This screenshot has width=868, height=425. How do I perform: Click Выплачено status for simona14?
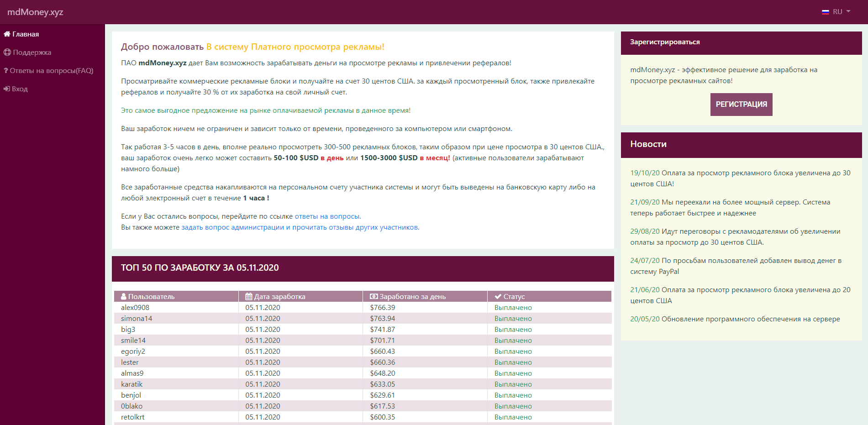[513, 319]
